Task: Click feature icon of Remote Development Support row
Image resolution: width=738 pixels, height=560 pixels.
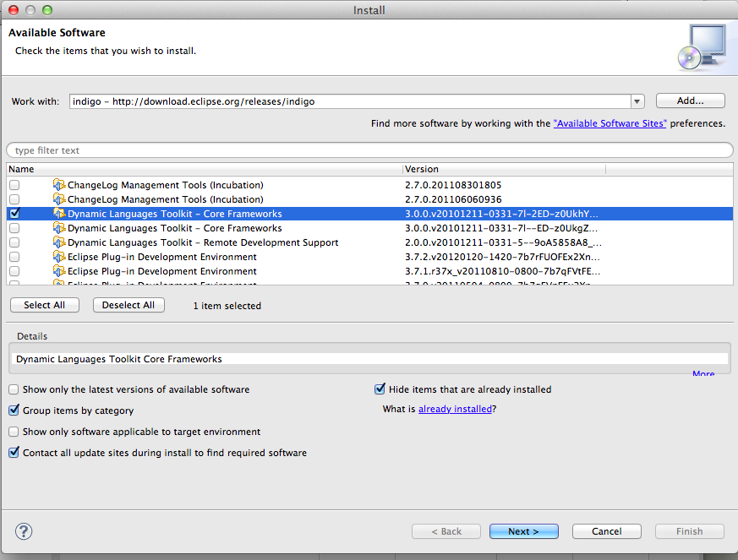Action: coord(59,242)
